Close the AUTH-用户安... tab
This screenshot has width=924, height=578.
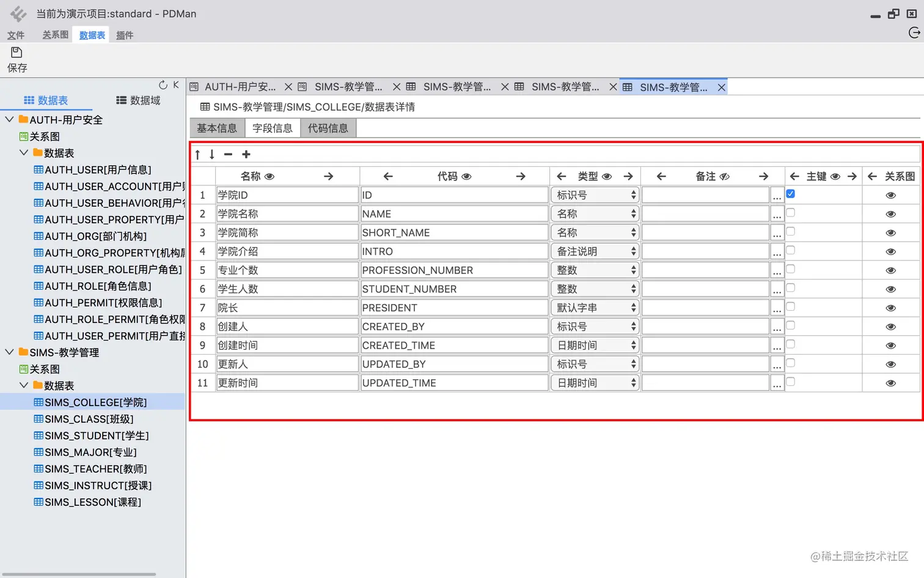pos(288,87)
